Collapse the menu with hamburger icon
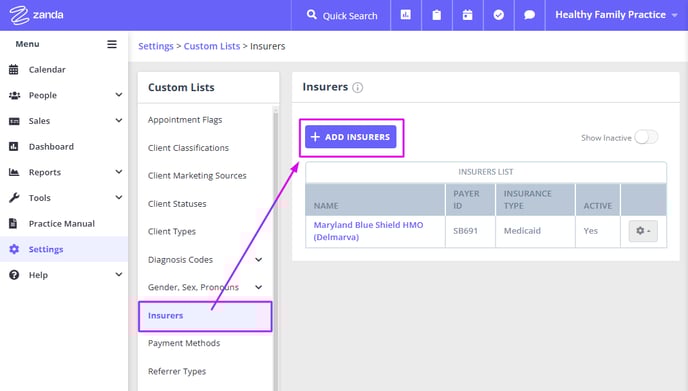Viewport: 688px width, 391px height. [112, 44]
